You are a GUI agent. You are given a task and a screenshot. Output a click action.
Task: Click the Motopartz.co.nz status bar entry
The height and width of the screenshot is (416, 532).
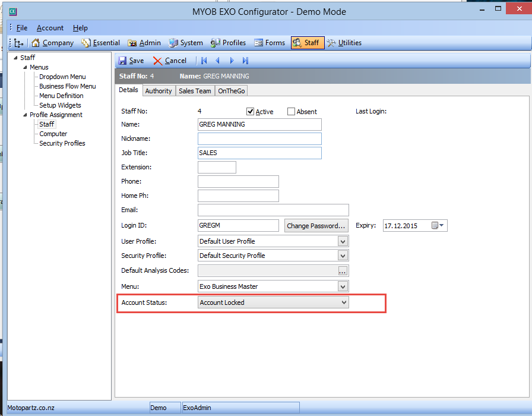click(31, 408)
